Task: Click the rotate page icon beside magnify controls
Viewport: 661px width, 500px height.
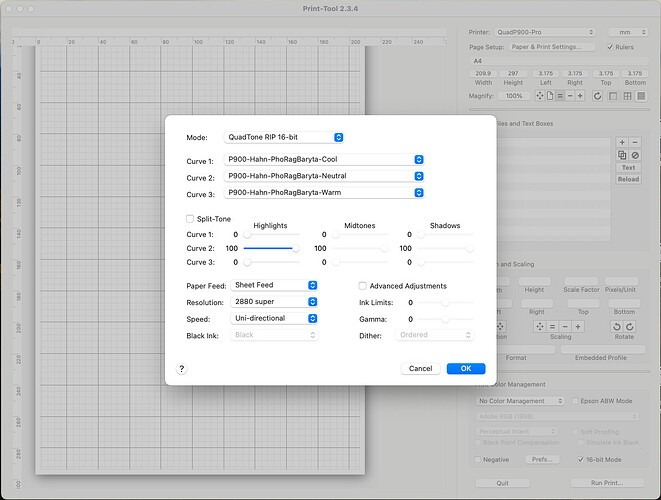Action: [597, 95]
